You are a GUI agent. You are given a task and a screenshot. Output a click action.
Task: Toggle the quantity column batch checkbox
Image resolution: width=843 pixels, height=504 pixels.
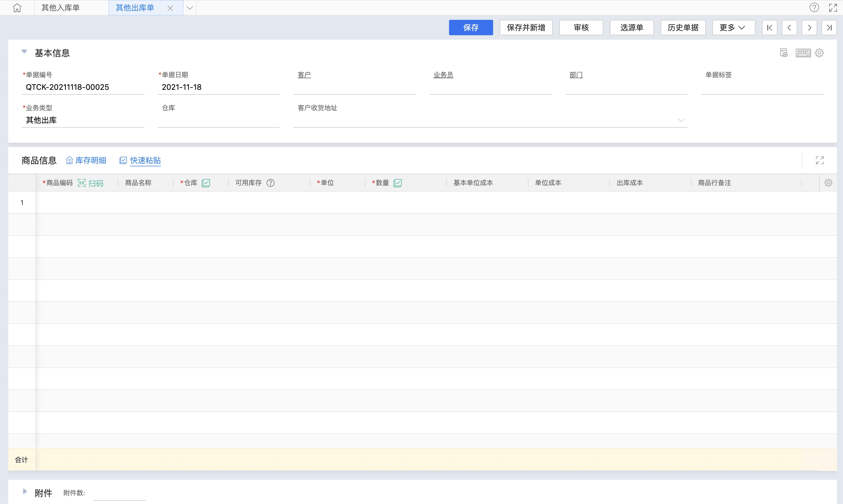pos(397,183)
